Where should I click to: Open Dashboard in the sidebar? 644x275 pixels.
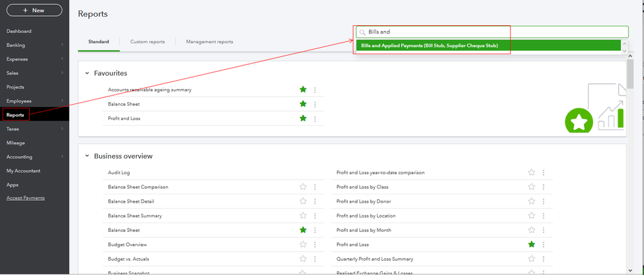pyautogui.click(x=19, y=31)
